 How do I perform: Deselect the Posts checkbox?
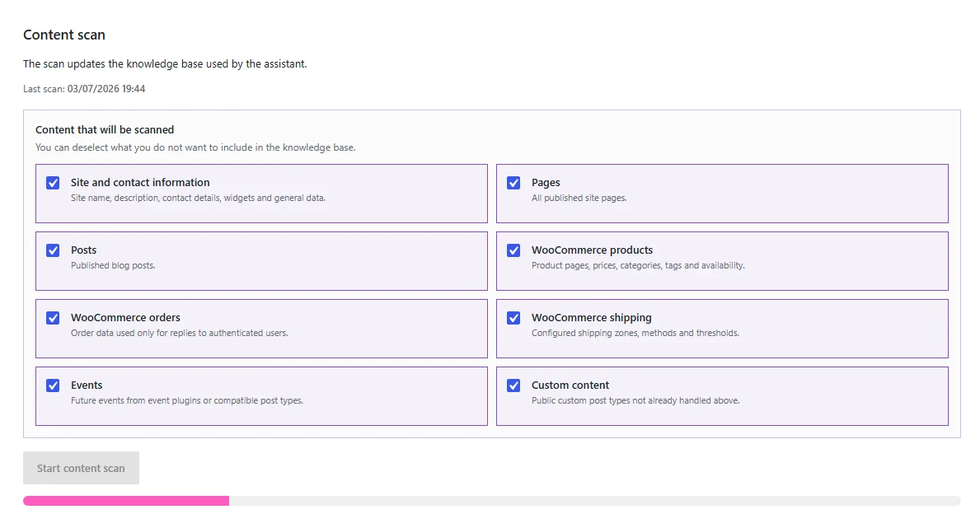(53, 250)
